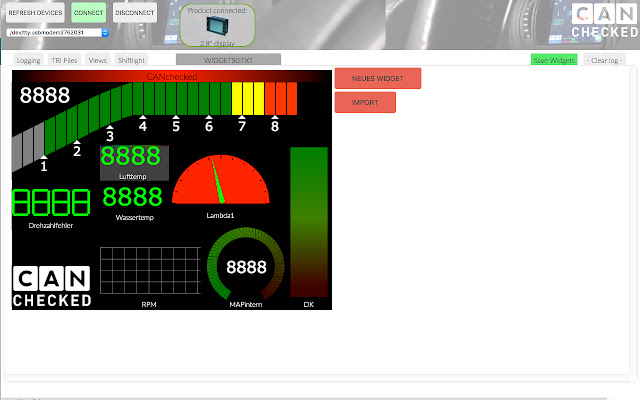The width and height of the screenshot is (640, 400).
Task: Open the serial device dropdown
Action: [57, 32]
